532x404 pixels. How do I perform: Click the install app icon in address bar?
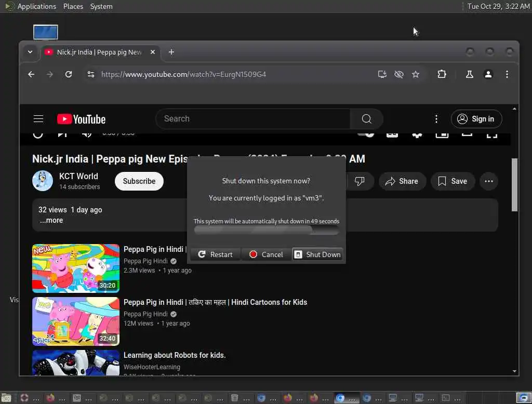(382, 74)
